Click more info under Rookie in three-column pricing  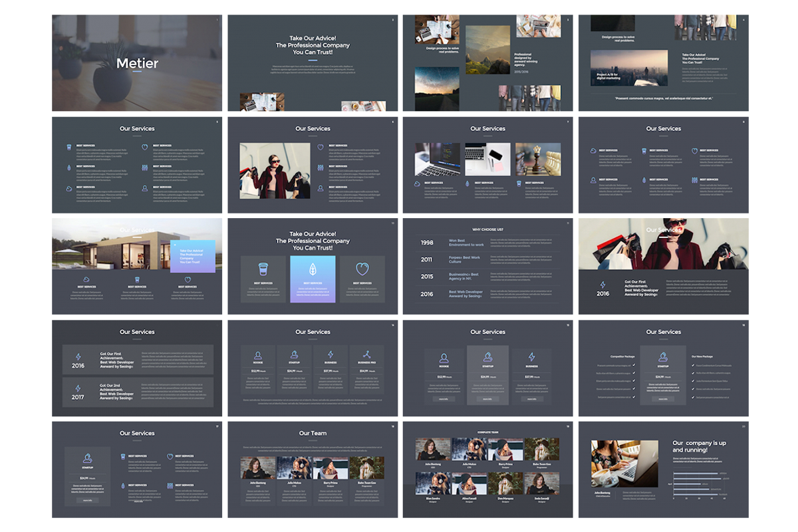click(x=444, y=399)
